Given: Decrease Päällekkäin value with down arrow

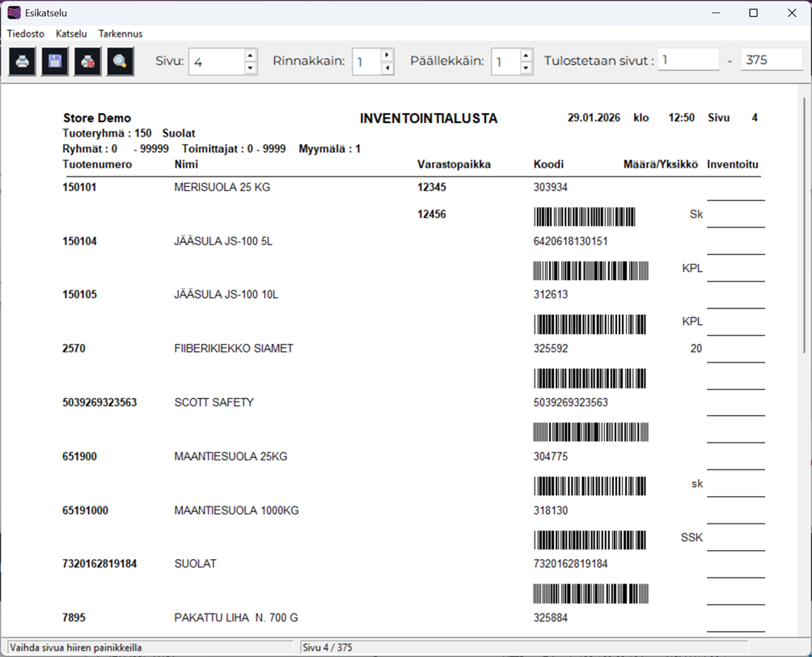Looking at the screenshot, I should [x=527, y=68].
